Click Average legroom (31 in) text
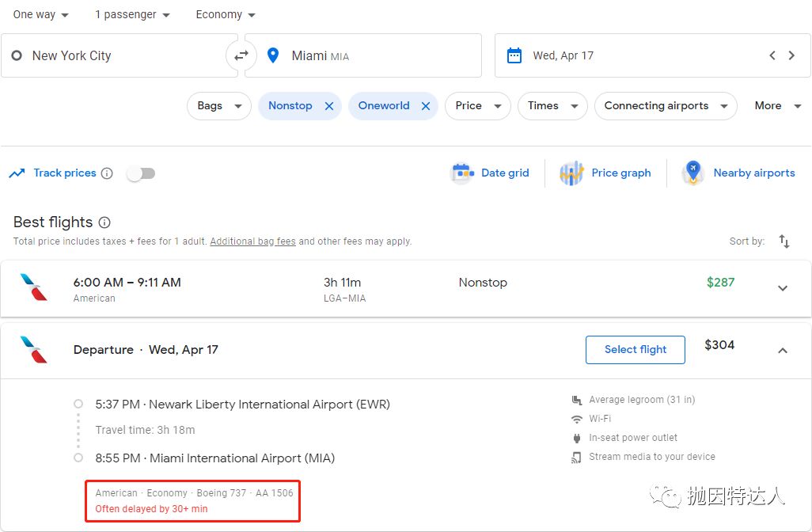Image resolution: width=812 pixels, height=532 pixels. click(642, 399)
